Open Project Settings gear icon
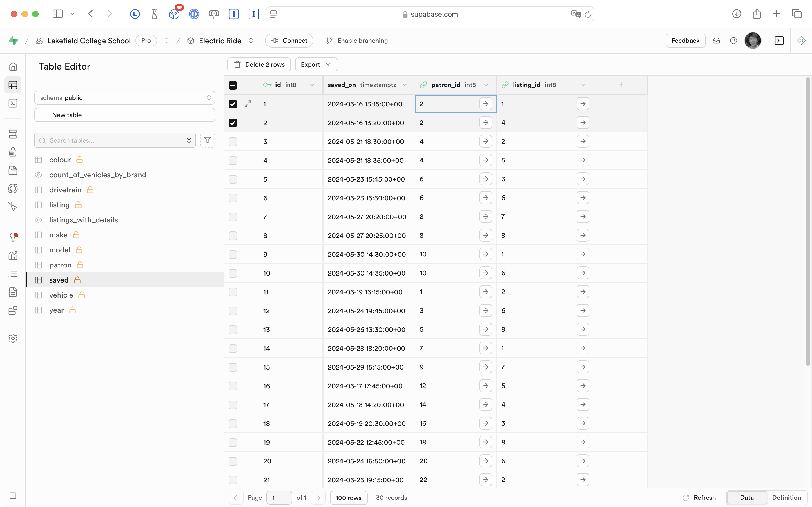Image resolution: width=812 pixels, height=507 pixels. [x=13, y=338]
